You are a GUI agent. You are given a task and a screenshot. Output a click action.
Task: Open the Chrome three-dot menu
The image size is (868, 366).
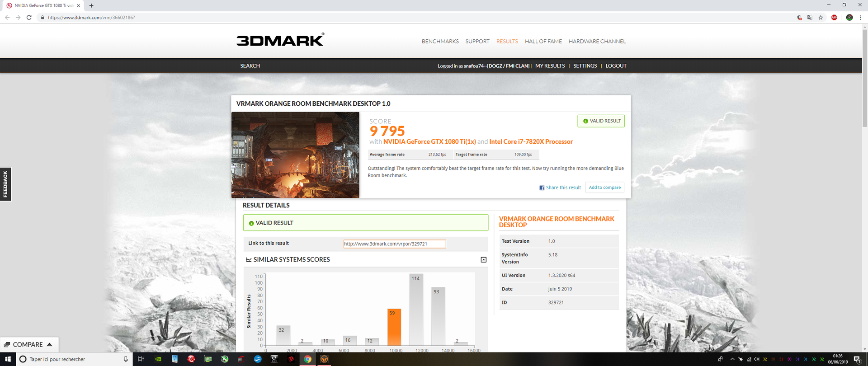[x=860, y=18]
